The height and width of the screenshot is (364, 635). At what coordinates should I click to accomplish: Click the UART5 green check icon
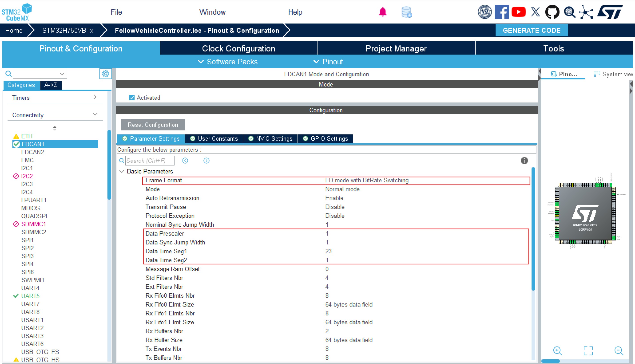click(16, 296)
